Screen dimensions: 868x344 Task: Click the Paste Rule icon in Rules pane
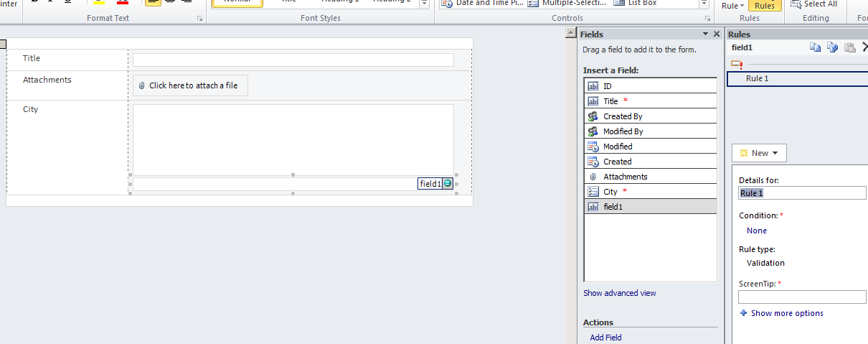[x=849, y=47]
